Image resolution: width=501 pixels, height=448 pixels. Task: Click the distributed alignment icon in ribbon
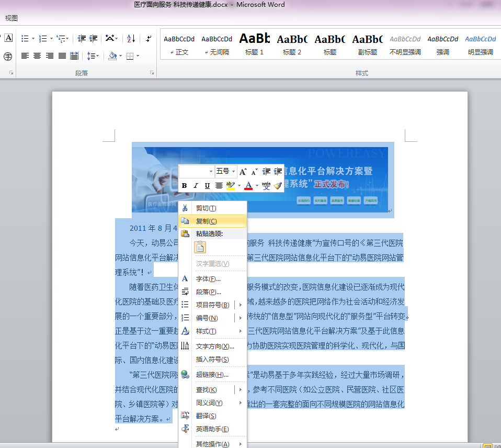74,56
